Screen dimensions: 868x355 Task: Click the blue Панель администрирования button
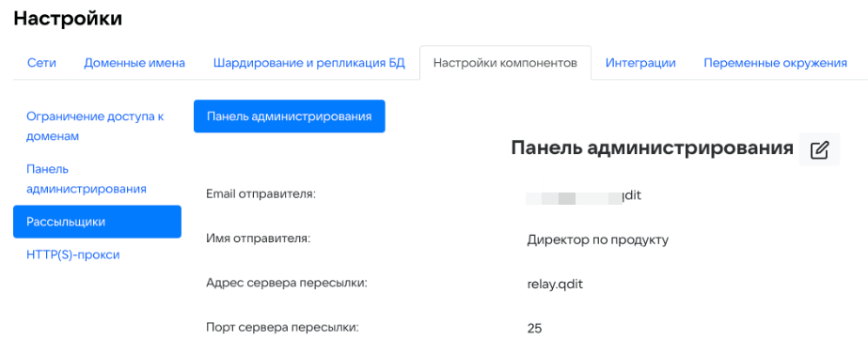[289, 116]
